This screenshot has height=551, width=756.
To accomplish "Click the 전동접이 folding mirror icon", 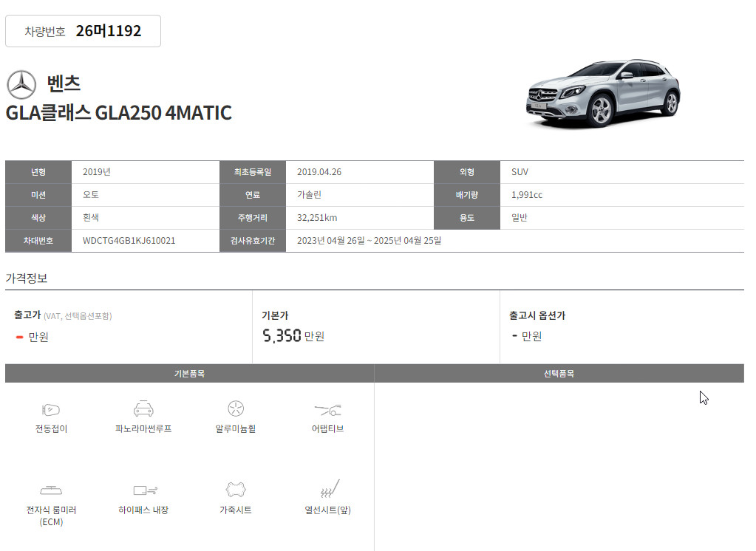I will click(51, 410).
